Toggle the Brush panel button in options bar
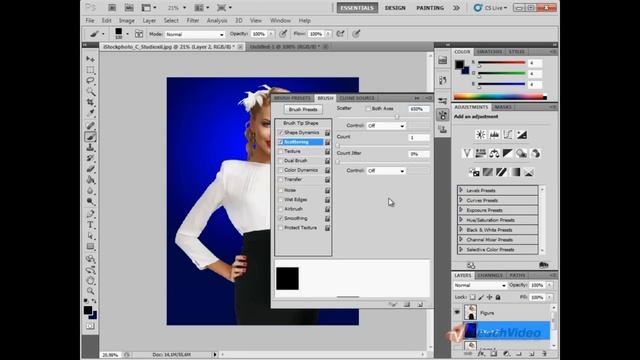640x360 pixels. click(139, 34)
